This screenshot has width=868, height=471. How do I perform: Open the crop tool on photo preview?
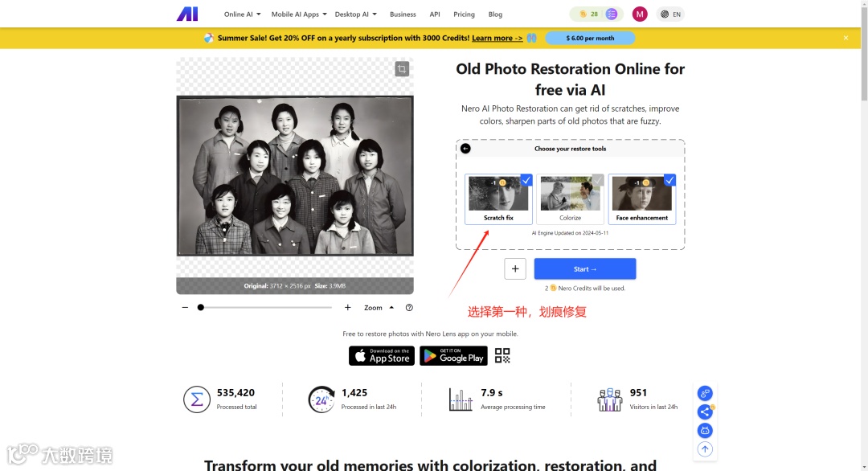pyautogui.click(x=402, y=68)
